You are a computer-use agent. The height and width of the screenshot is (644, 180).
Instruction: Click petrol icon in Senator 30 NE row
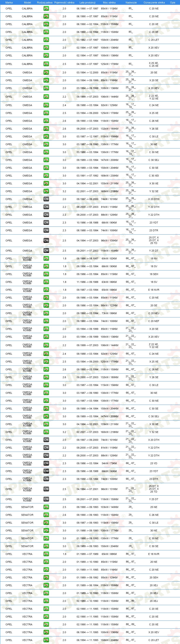click(46, 531)
